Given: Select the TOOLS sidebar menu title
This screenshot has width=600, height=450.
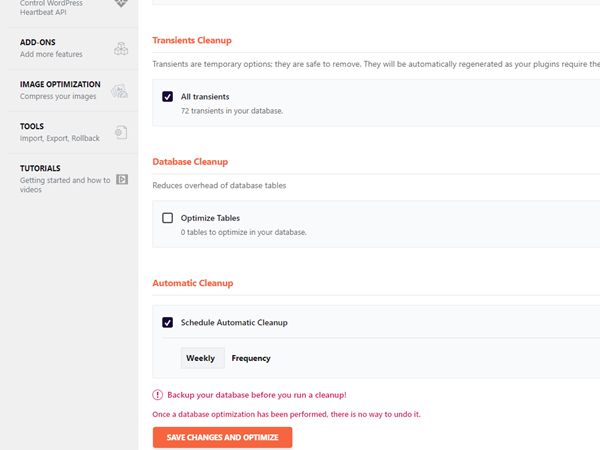Looking at the screenshot, I should click(32, 127).
